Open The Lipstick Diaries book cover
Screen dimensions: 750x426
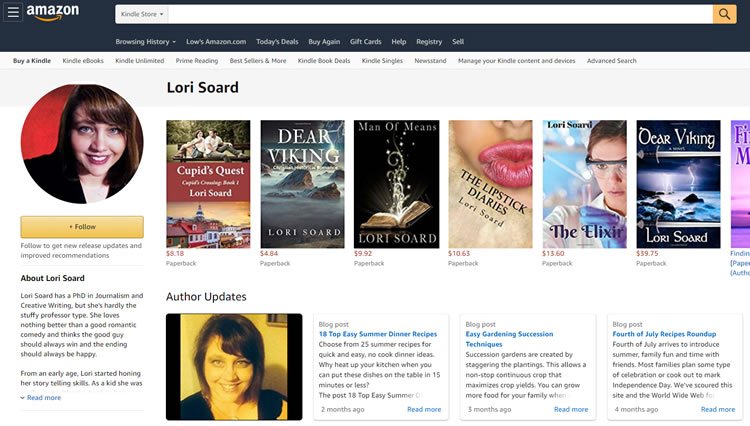point(490,184)
